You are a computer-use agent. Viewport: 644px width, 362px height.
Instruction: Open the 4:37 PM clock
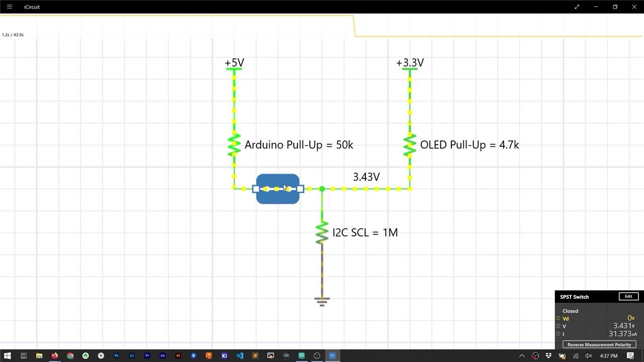point(609,356)
